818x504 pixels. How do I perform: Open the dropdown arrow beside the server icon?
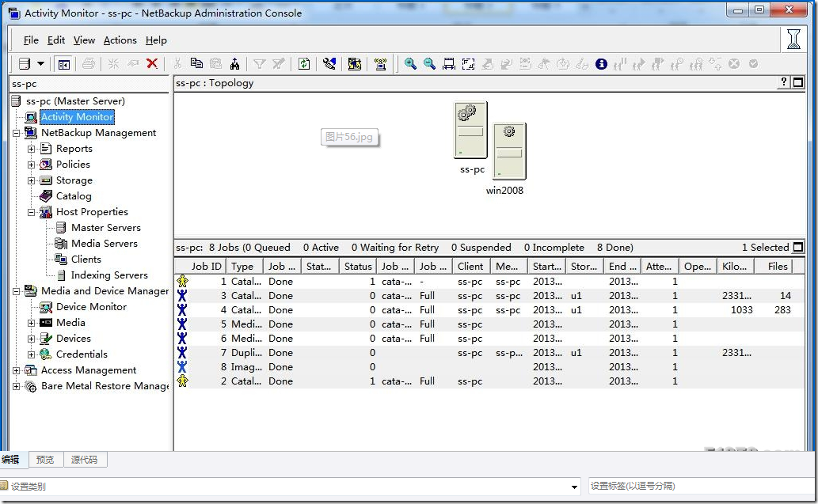point(40,63)
